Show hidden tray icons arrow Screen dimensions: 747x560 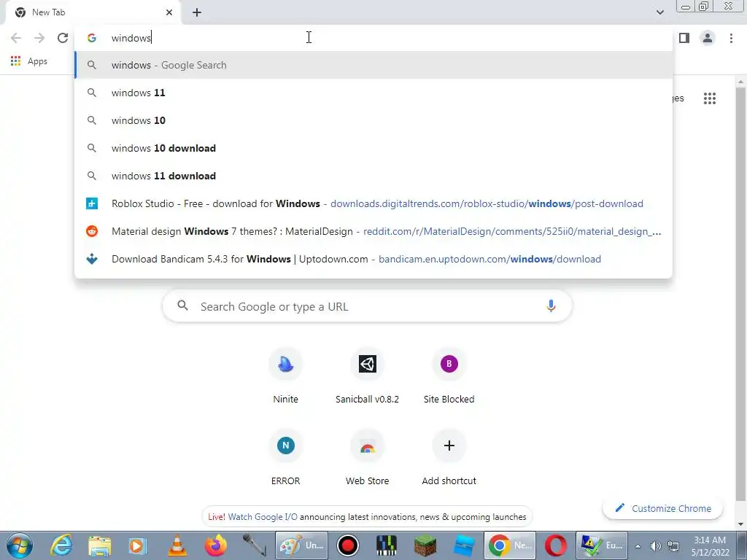pos(638,545)
